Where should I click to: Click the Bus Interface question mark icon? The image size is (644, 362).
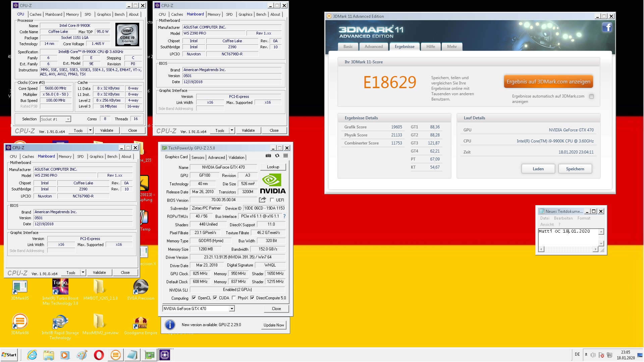click(x=284, y=216)
